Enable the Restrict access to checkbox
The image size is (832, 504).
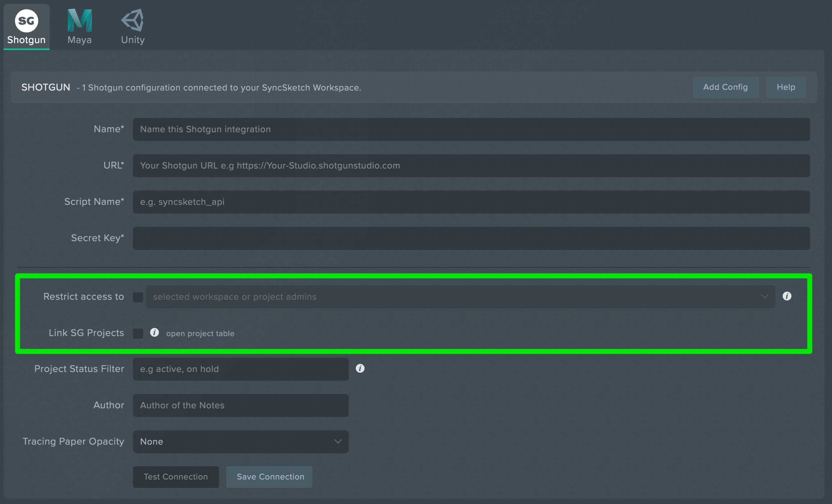[x=138, y=297]
